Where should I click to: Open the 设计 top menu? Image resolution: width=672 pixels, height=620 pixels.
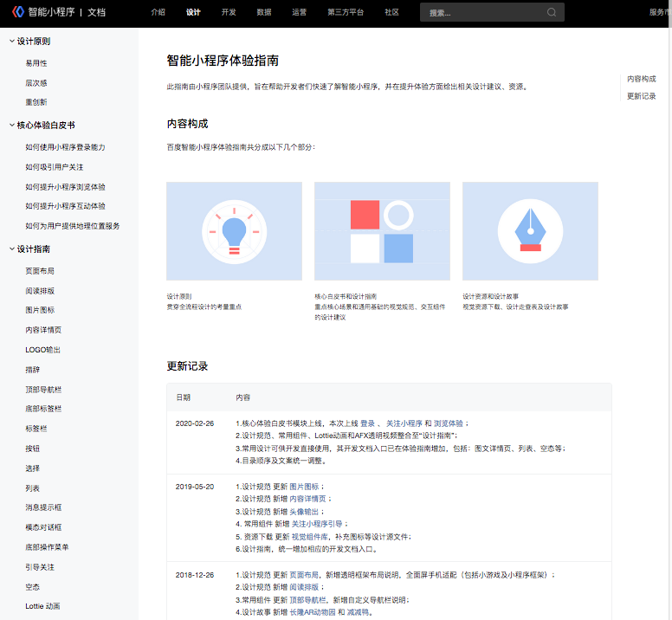[x=193, y=12]
